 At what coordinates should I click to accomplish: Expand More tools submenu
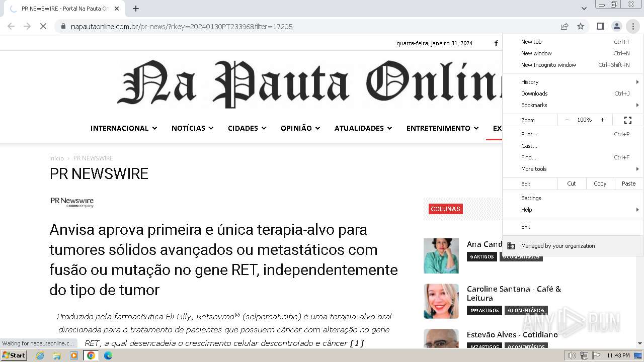click(573, 169)
